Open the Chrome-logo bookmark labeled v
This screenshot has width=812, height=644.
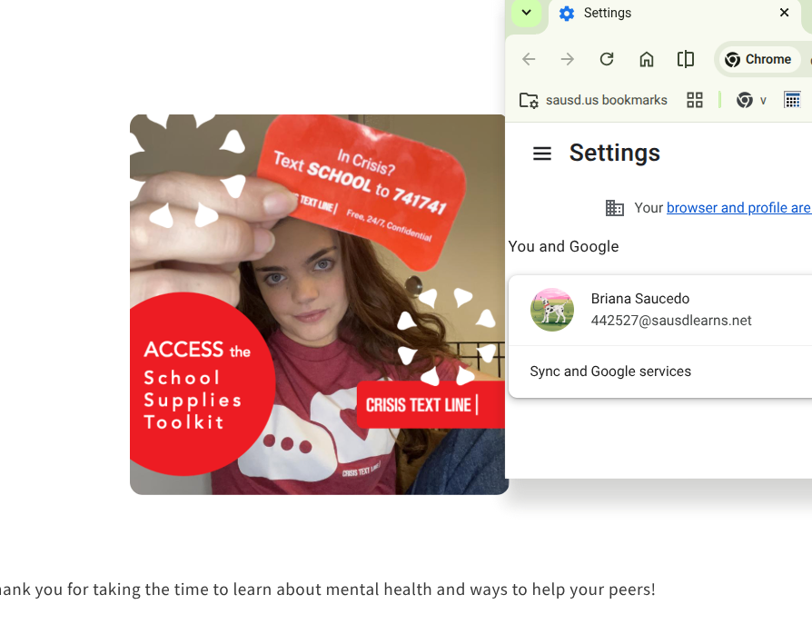point(751,100)
